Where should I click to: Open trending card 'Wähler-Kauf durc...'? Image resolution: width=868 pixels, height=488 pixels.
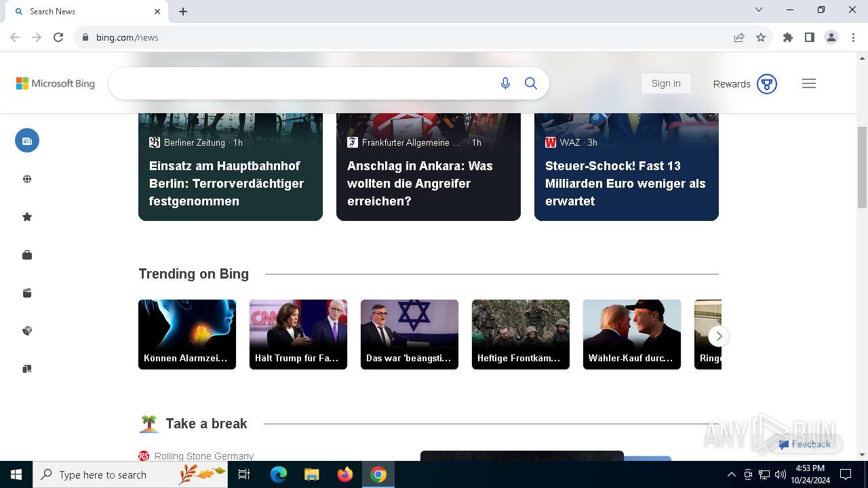click(632, 334)
